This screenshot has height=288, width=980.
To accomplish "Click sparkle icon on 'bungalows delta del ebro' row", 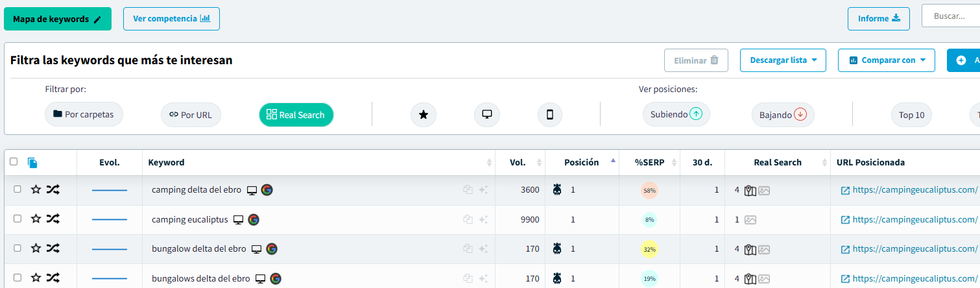I will [483, 278].
